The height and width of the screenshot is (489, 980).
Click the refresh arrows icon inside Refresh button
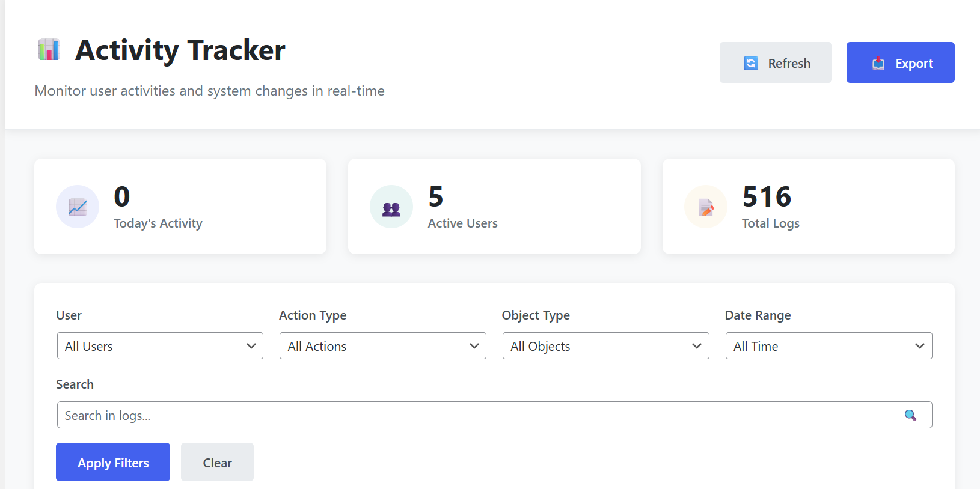(750, 62)
